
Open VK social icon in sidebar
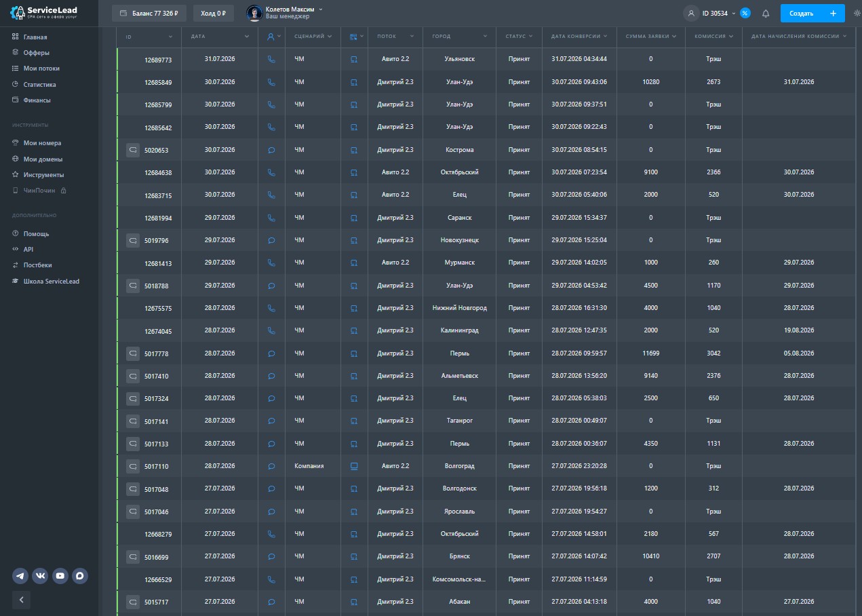tap(40, 576)
